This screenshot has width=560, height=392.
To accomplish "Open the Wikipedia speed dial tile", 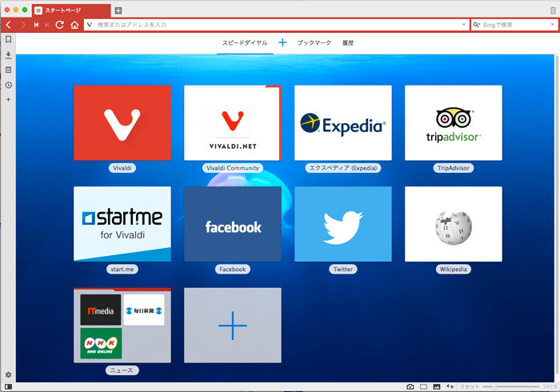I will (x=454, y=224).
